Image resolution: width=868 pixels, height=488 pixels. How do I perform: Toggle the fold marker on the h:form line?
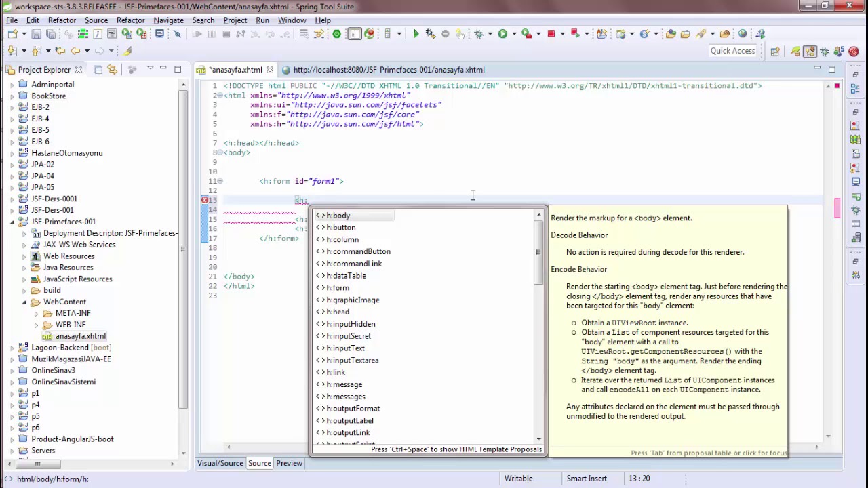[220, 181]
